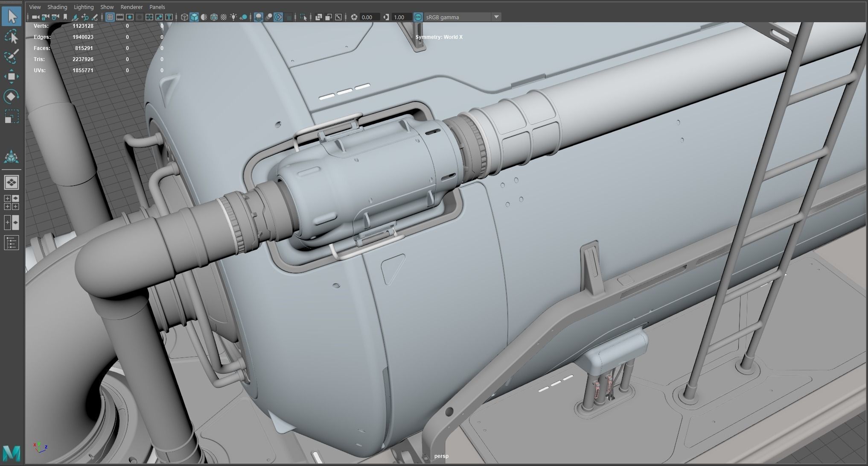Image resolution: width=868 pixels, height=466 pixels.
Task: Toggle X-Ray Active Components
Action: click(x=329, y=17)
